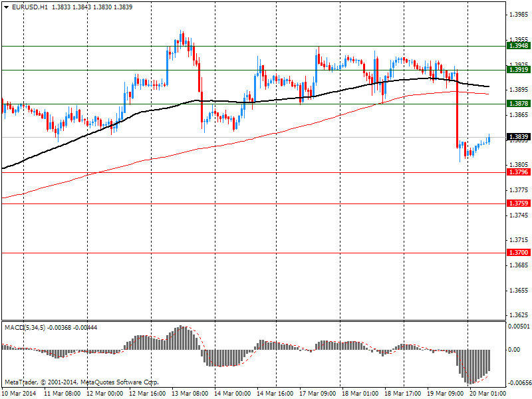Click the 1.3878 green level label
The image size is (532, 399).
coord(519,104)
